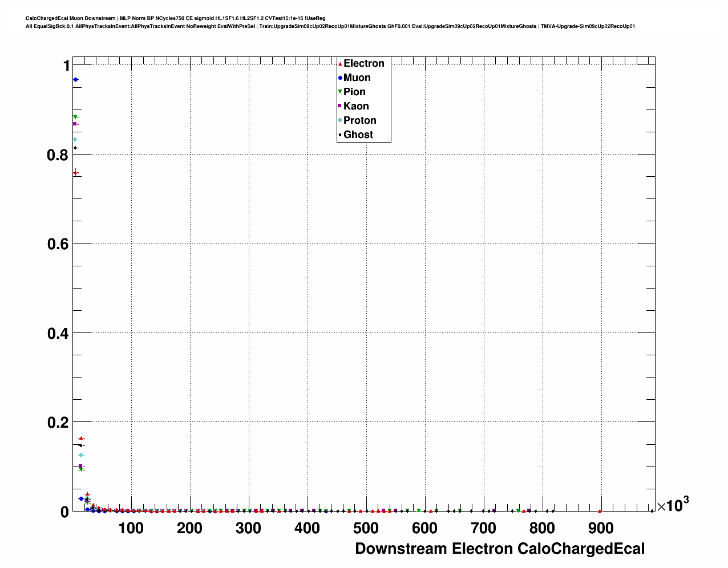
Task: Click the y-axis label 0.8
Action: click(x=58, y=155)
